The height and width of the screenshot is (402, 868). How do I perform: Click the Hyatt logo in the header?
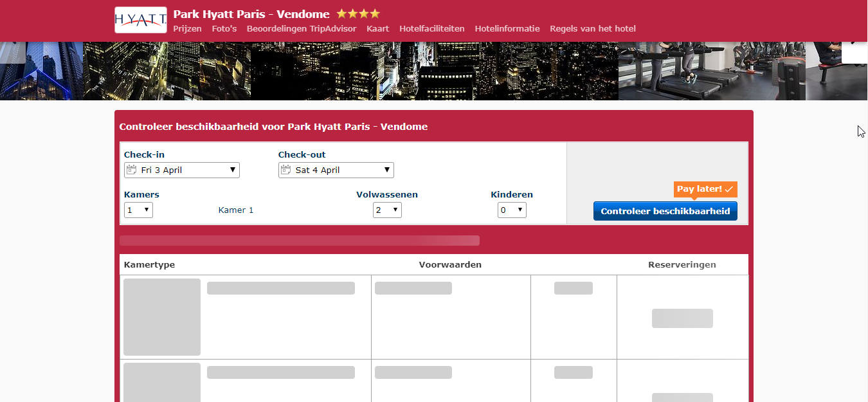point(140,20)
